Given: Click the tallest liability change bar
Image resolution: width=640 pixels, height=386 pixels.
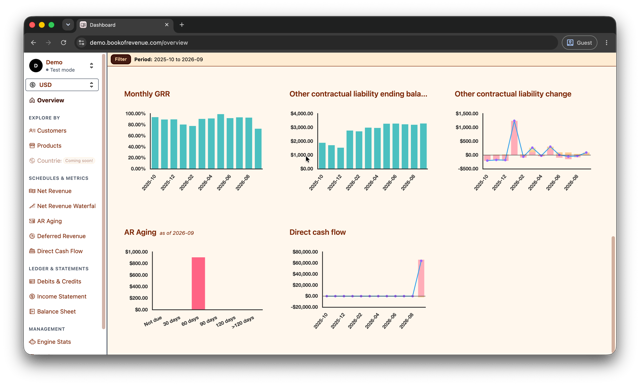Looking at the screenshot, I should tap(514, 138).
